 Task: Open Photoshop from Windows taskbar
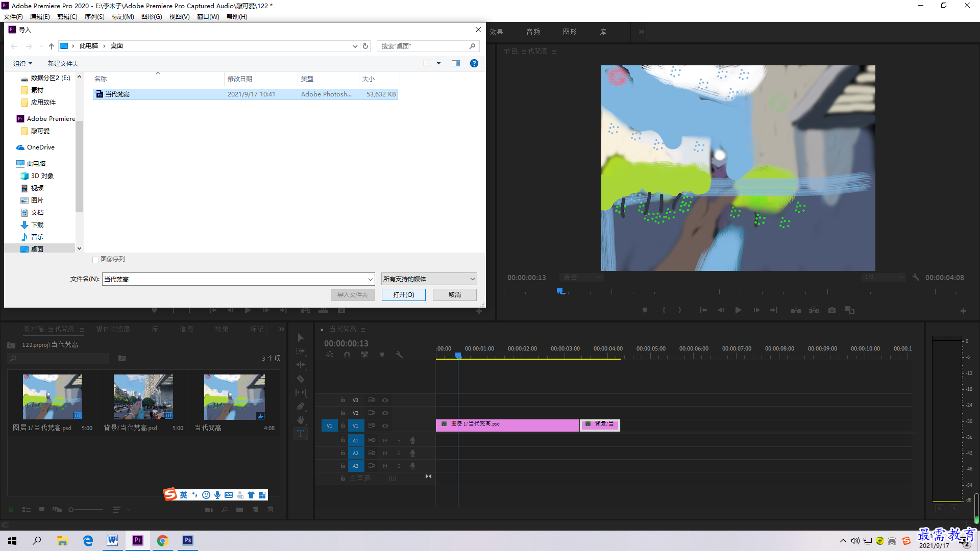(x=188, y=540)
